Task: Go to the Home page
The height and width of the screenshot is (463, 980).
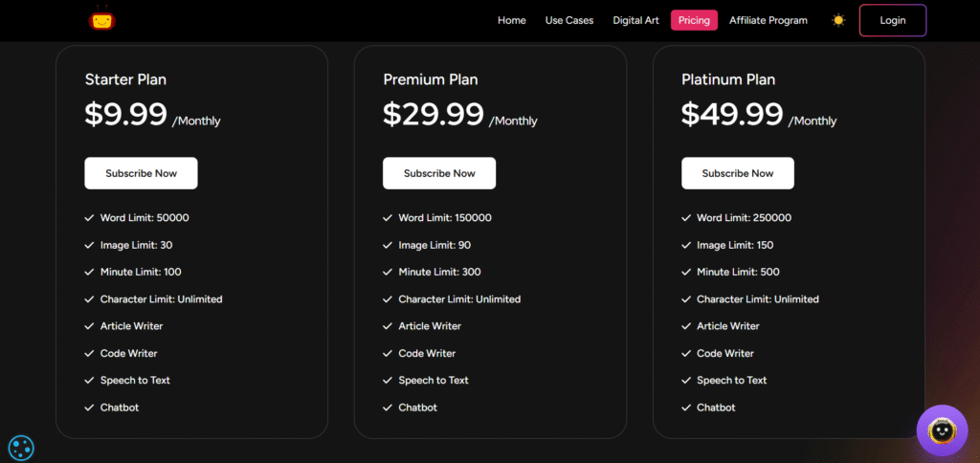Action: [x=511, y=21]
